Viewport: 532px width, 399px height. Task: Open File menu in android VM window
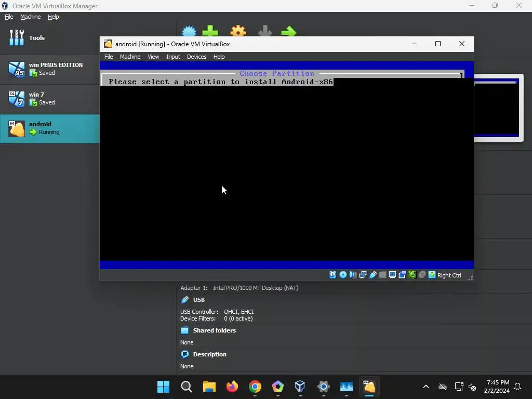109,57
